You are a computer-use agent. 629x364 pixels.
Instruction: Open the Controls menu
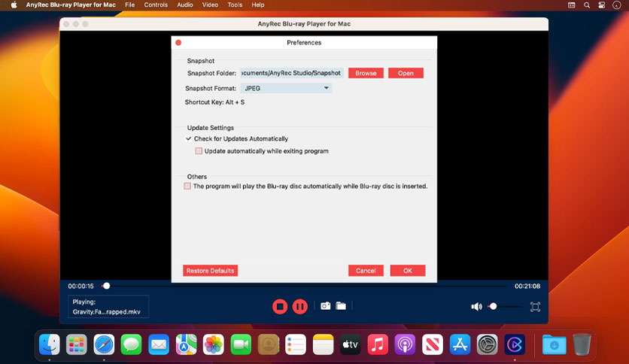click(156, 5)
